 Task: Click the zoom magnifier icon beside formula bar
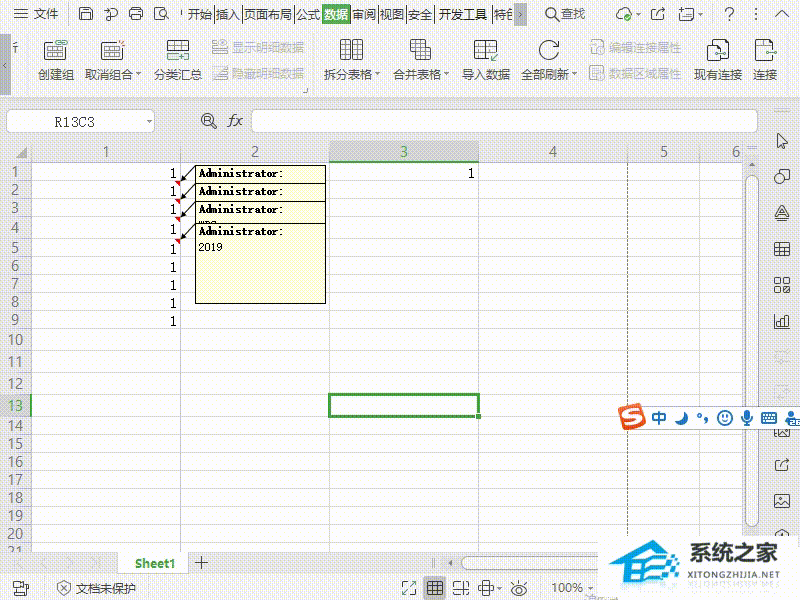(x=209, y=121)
